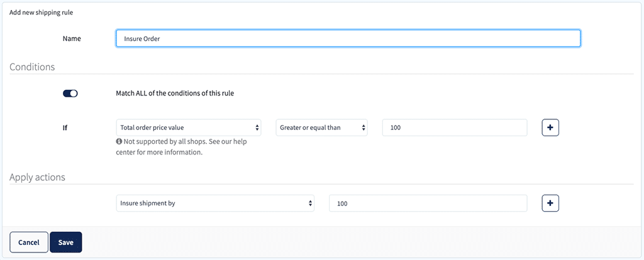Add another action with the plus icon
The image size is (644, 260).
550,203
